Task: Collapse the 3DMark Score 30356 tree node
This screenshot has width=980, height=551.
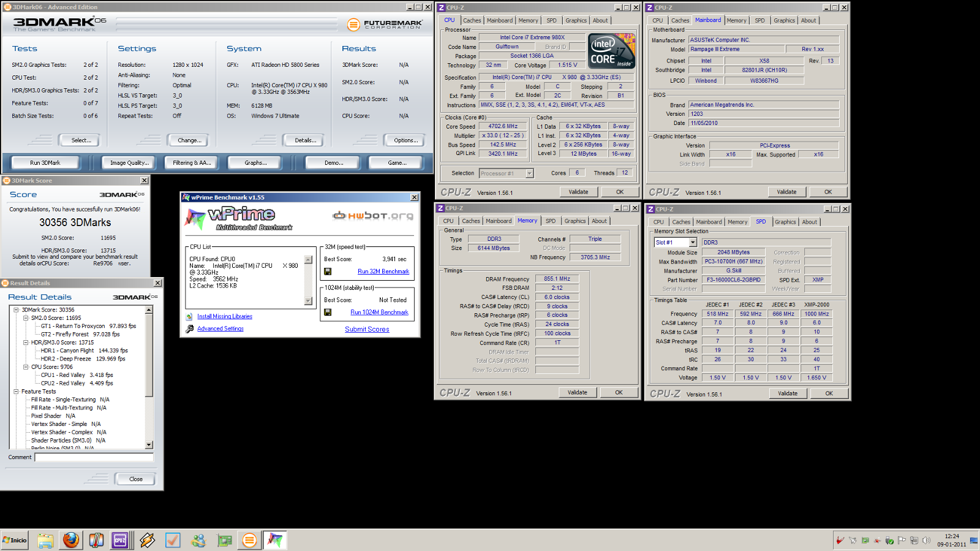Action: 16,310
